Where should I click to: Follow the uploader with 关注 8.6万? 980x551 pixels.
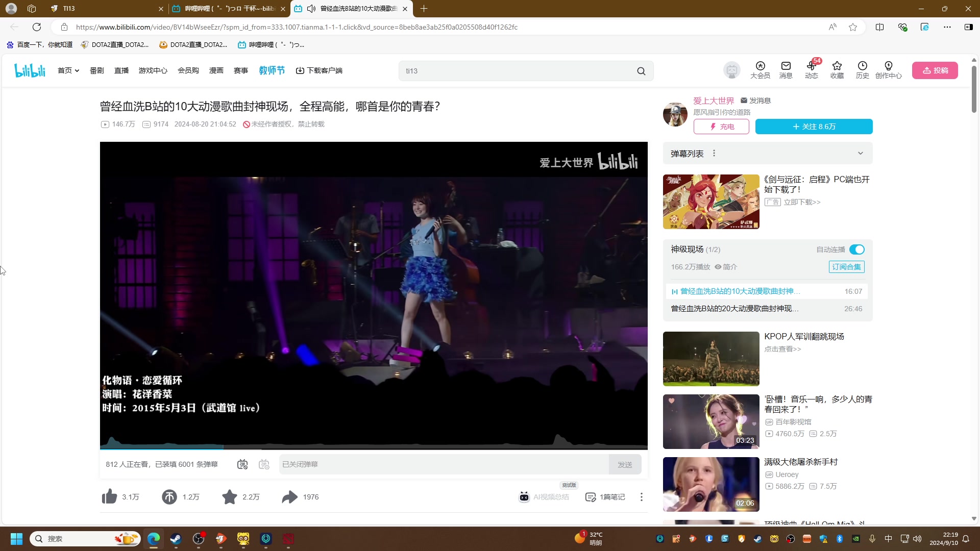click(814, 127)
